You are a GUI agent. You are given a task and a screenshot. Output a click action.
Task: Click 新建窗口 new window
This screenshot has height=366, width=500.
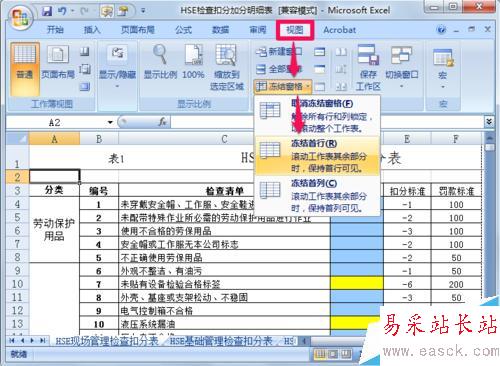(279, 52)
